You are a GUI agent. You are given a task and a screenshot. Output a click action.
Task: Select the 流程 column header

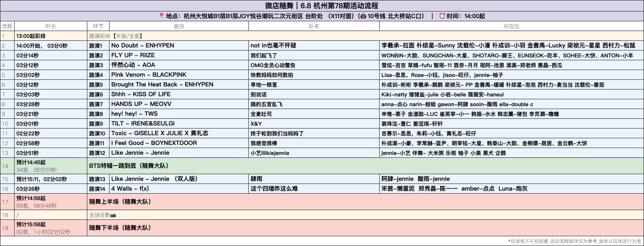click(7, 26)
